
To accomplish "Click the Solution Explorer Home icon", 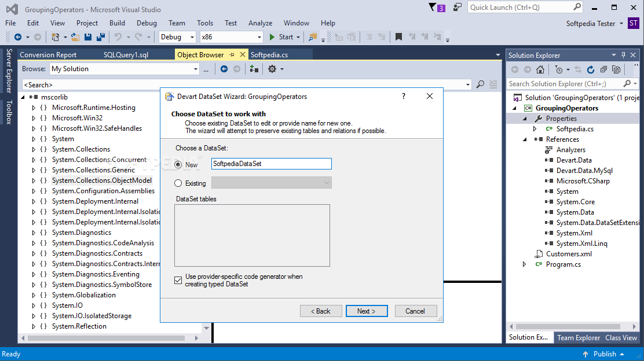I will [540, 70].
